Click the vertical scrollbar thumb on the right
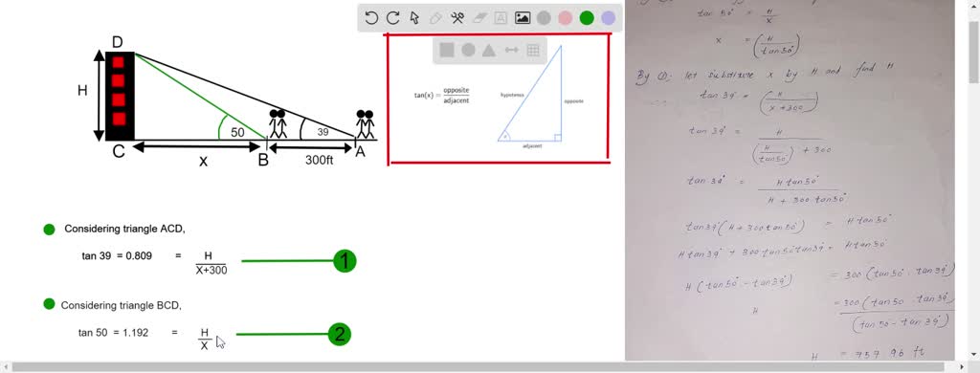Viewport: 980px width, 373px height. pyautogui.click(x=974, y=52)
